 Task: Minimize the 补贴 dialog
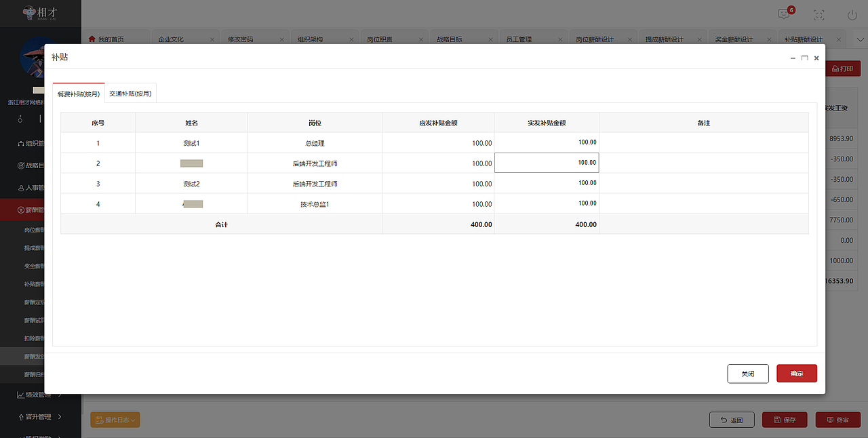pos(793,58)
